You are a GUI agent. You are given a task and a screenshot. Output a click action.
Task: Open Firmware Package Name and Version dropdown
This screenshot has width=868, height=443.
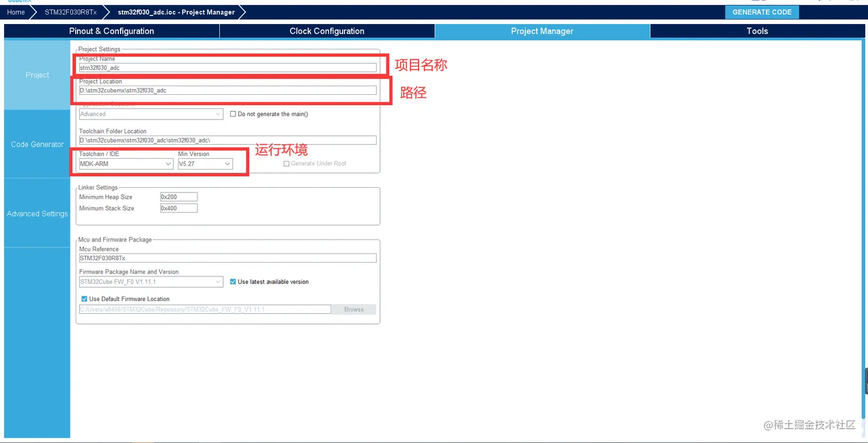pyautogui.click(x=151, y=282)
